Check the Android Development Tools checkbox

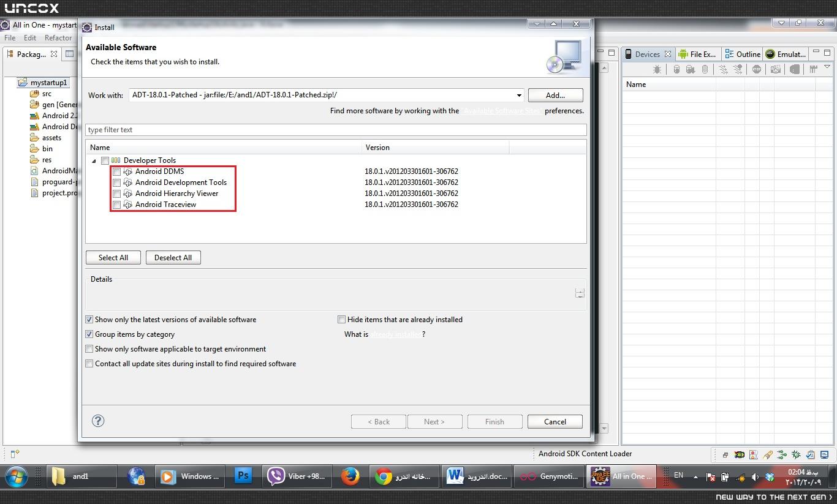pyautogui.click(x=116, y=182)
